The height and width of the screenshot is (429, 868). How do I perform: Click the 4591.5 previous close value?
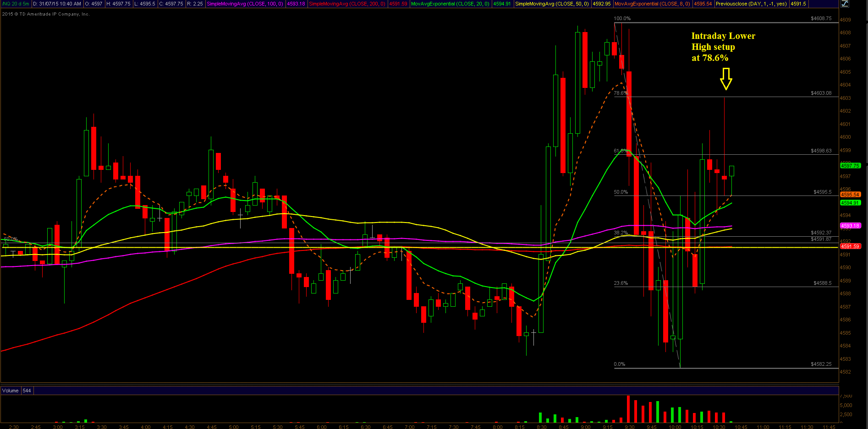(798, 4)
